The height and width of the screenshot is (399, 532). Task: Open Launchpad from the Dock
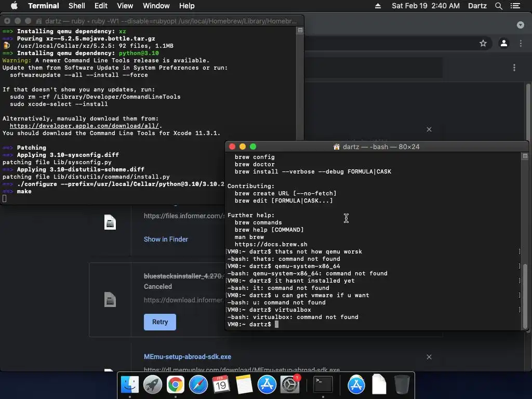point(152,384)
